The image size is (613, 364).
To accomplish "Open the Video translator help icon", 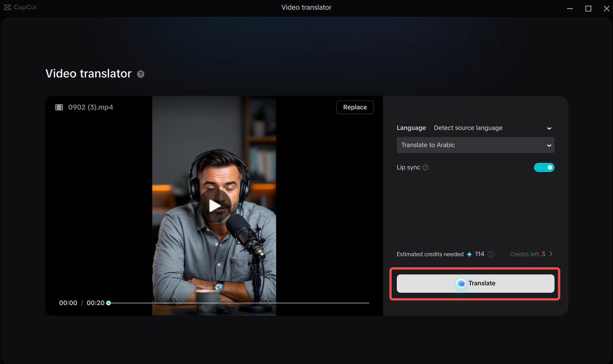I will [x=140, y=74].
